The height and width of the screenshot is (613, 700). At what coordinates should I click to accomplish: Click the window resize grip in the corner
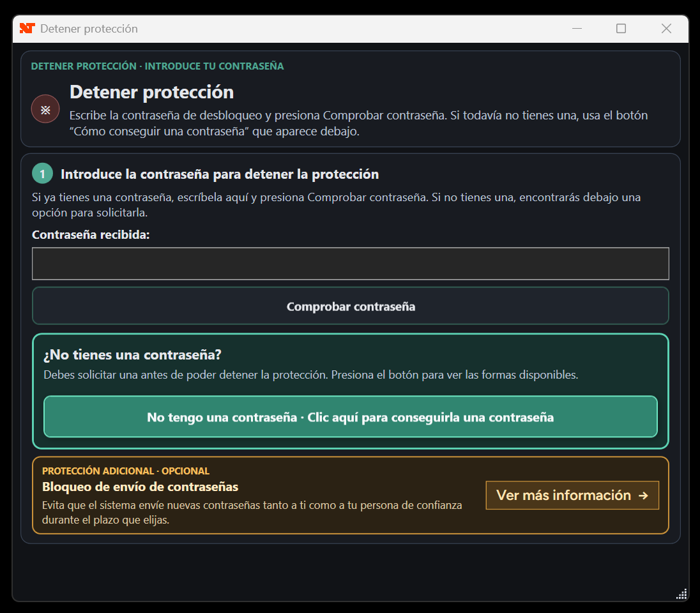click(681, 594)
